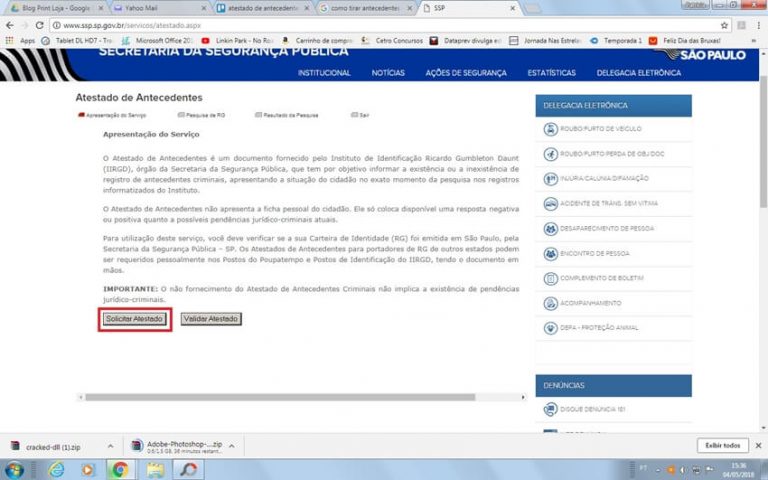Image resolution: width=768 pixels, height=480 pixels.
Task: Click the horizontal page scrollbar
Action: [300, 397]
